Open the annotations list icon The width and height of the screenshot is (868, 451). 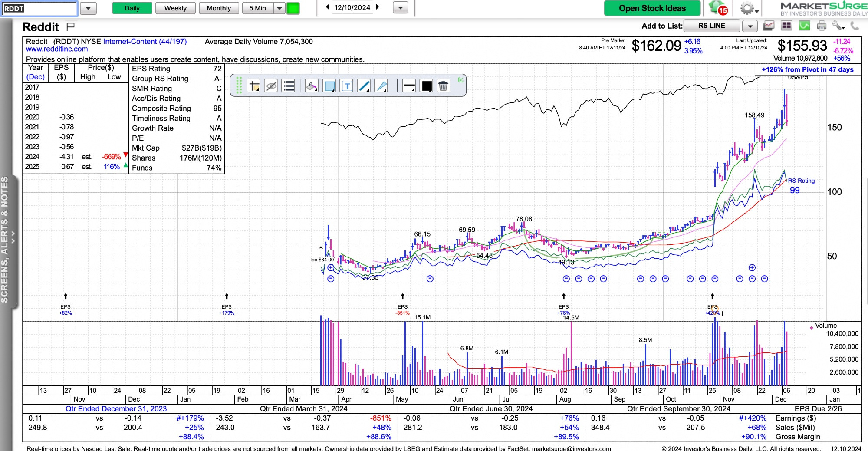click(289, 86)
